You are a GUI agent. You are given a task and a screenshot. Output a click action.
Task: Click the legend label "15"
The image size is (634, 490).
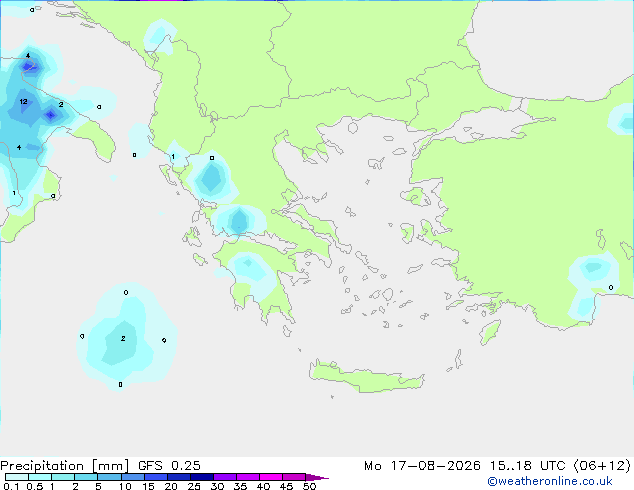click(x=148, y=486)
